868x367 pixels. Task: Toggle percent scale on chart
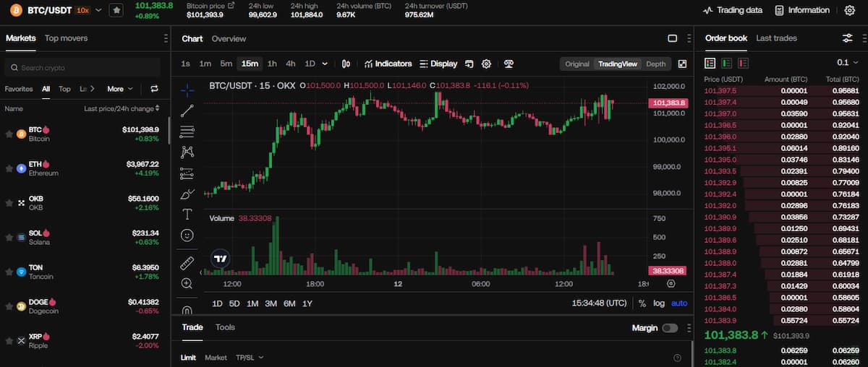[x=642, y=303]
